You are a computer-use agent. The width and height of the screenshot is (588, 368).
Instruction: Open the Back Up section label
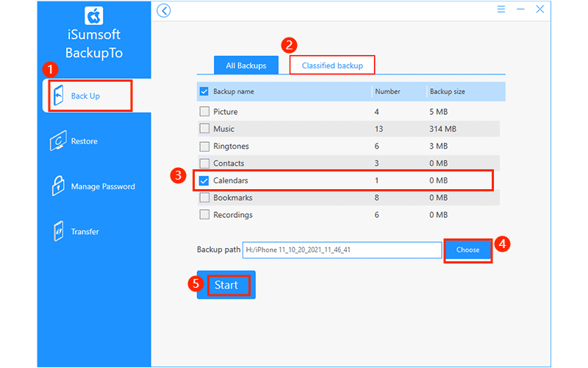click(85, 96)
